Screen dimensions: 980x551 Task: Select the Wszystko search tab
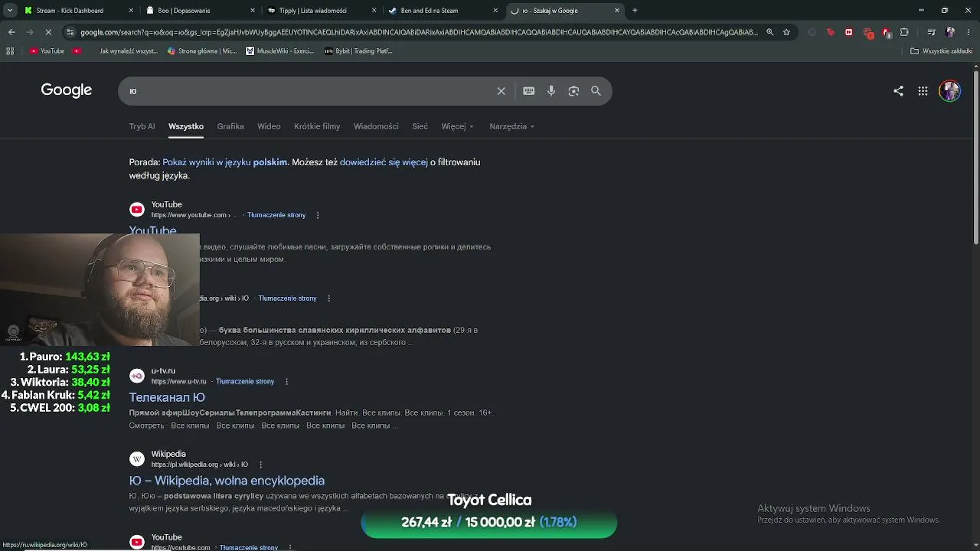point(186,126)
